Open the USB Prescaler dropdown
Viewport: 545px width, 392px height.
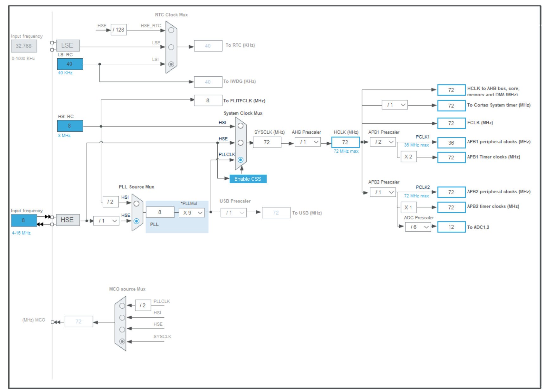coord(234,213)
